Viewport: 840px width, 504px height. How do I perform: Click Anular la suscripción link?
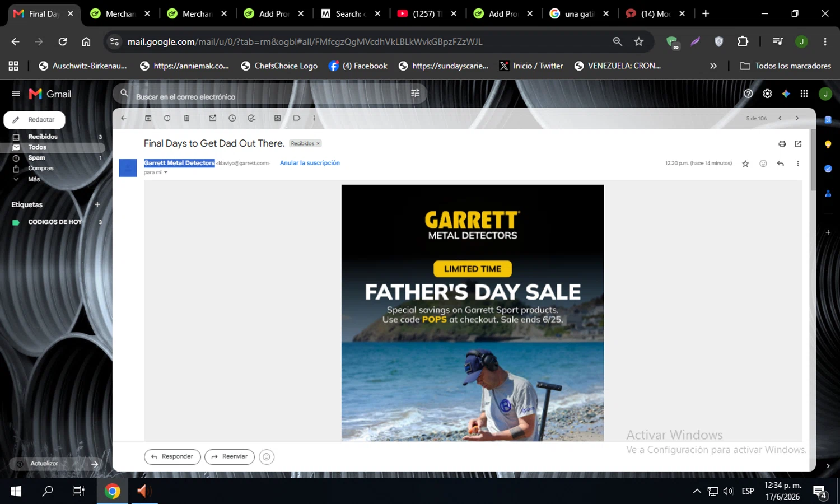click(x=310, y=163)
